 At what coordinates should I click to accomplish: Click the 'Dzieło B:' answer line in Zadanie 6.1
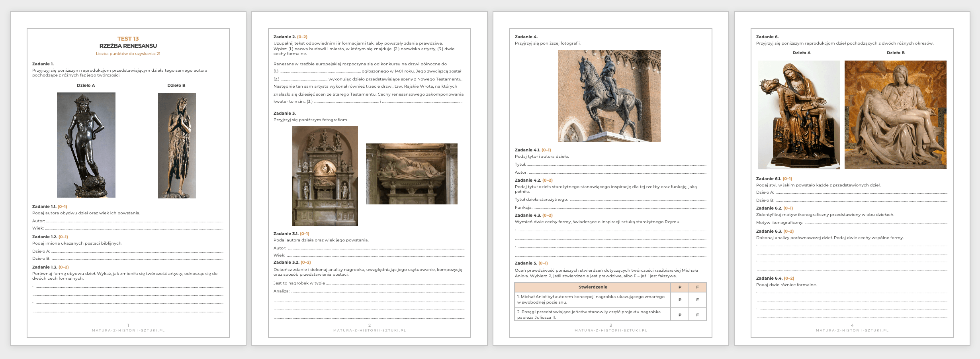(x=861, y=200)
